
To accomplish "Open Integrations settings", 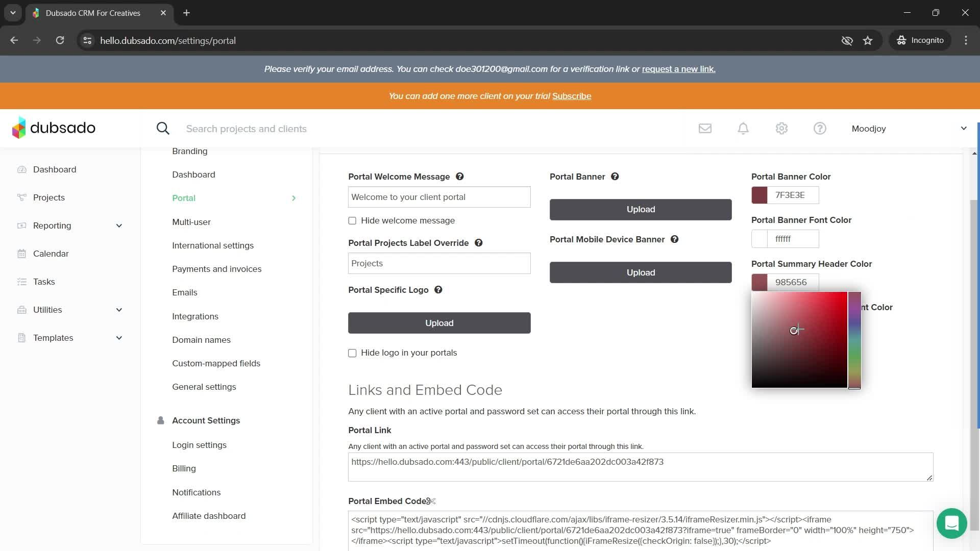I will pos(195,316).
